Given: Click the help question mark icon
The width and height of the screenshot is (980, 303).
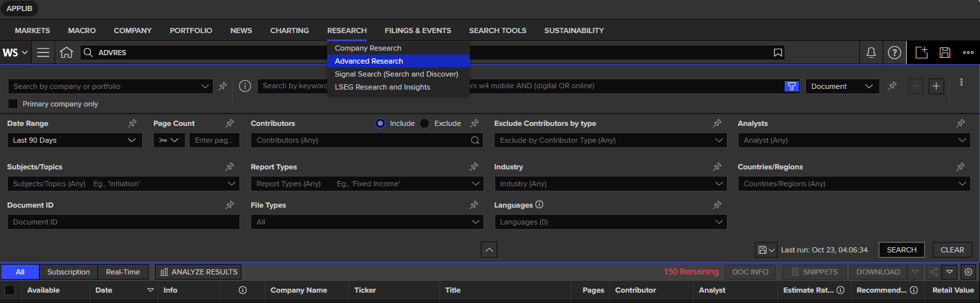Looking at the screenshot, I should pos(894,53).
